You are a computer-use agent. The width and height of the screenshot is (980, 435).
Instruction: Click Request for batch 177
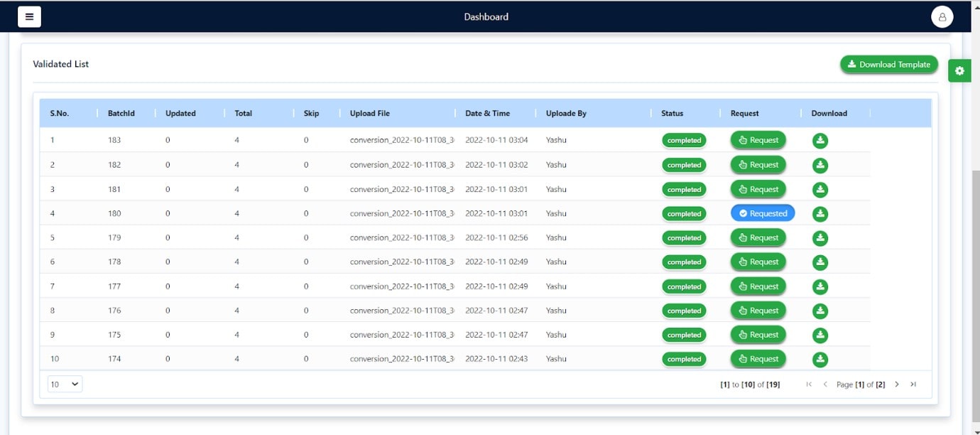click(x=758, y=286)
